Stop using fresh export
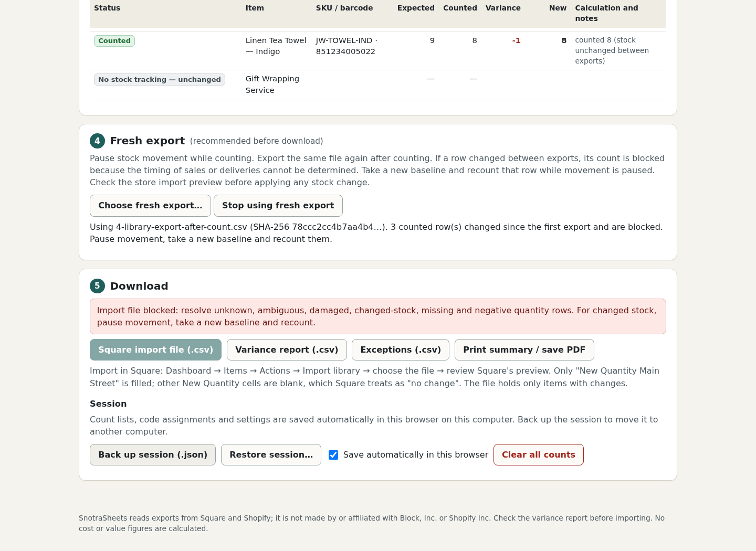Screen dimensions: 756x551 [278, 206]
